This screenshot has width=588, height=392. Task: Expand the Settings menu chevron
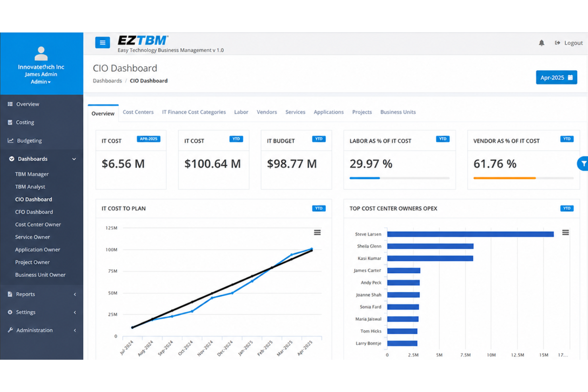pyautogui.click(x=75, y=312)
